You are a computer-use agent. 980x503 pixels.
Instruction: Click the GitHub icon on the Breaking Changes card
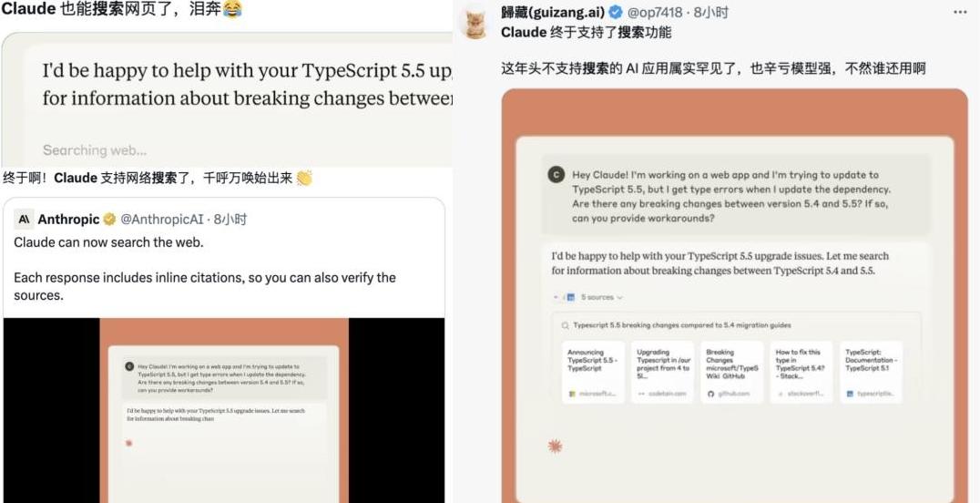coord(710,395)
